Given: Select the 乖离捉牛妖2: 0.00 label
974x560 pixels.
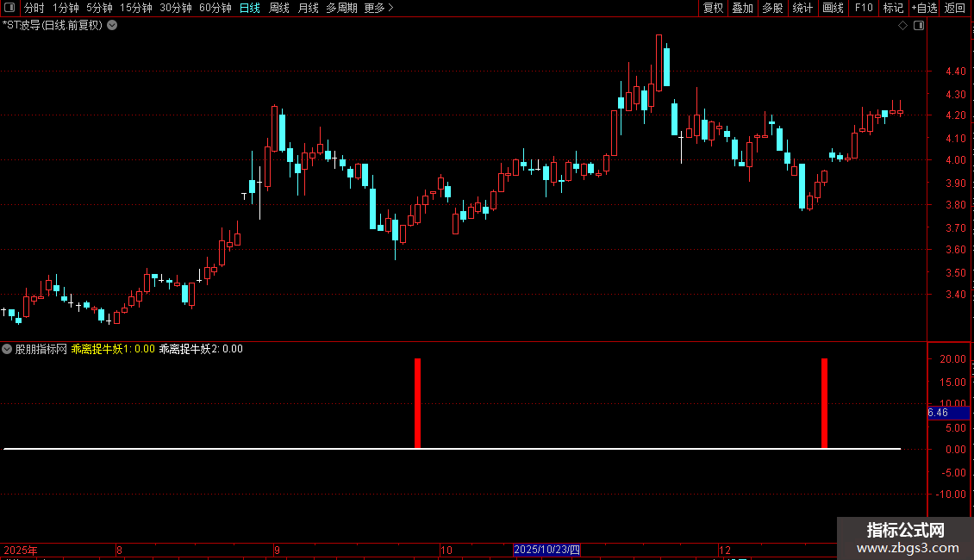Looking at the screenshot, I should click(201, 349).
